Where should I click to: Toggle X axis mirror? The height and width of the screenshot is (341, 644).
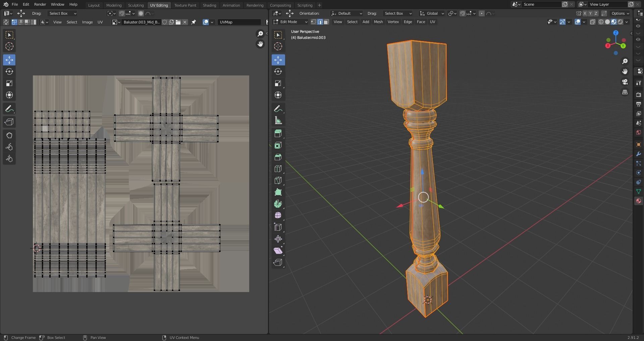pyautogui.click(x=585, y=13)
